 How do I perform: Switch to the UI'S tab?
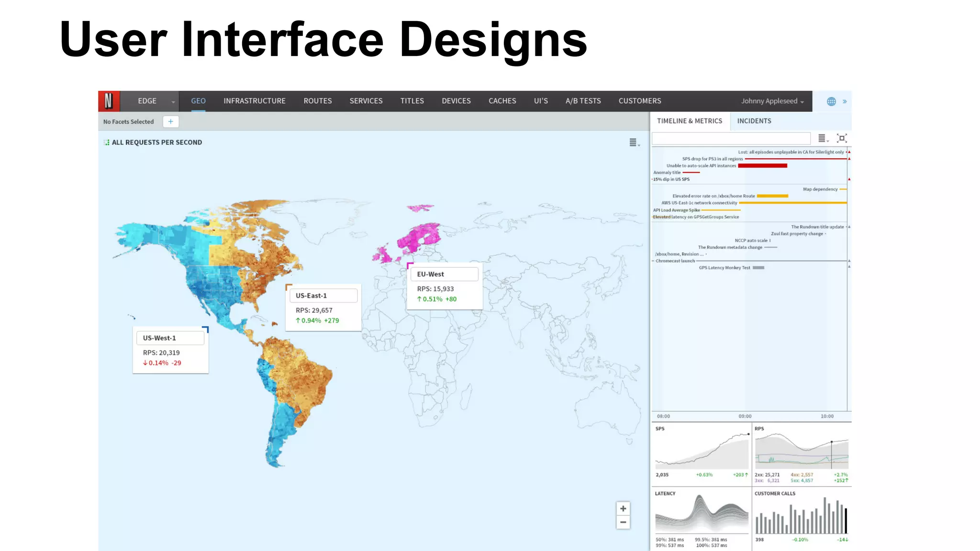(x=541, y=101)
